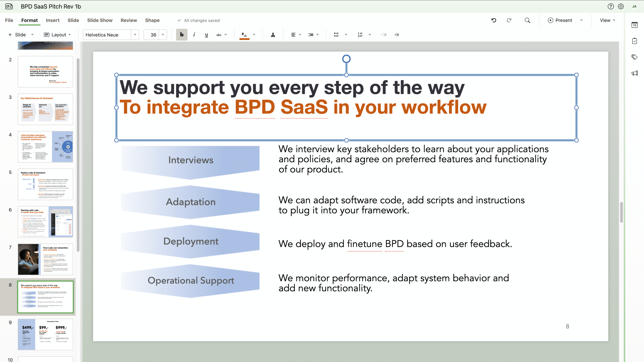Click the Present button
Screen dimensions: 644x362
tap(560, 20)
